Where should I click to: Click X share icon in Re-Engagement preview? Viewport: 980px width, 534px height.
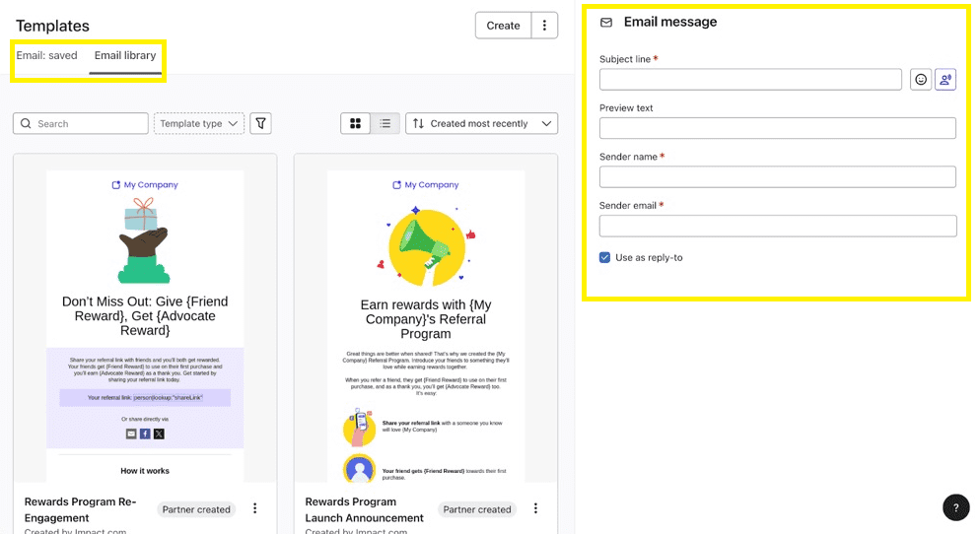pyautogui.click(x=159, y=434)
